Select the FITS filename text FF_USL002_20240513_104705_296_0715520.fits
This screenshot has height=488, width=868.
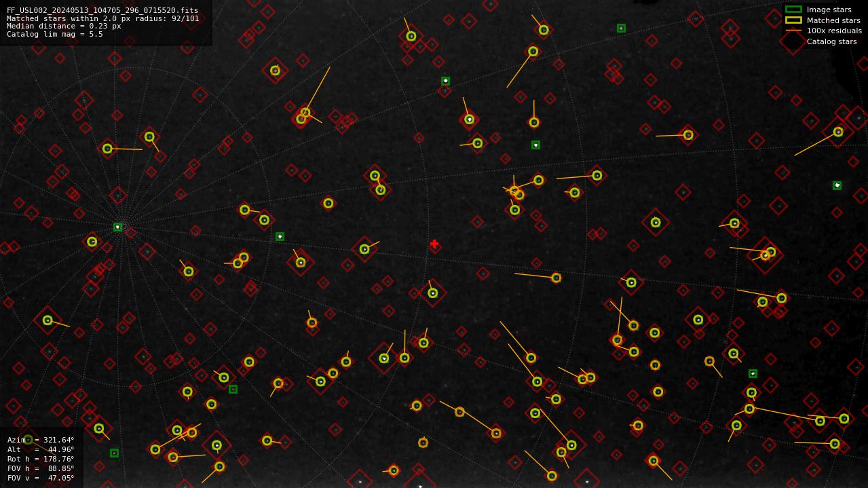point(102,11)
